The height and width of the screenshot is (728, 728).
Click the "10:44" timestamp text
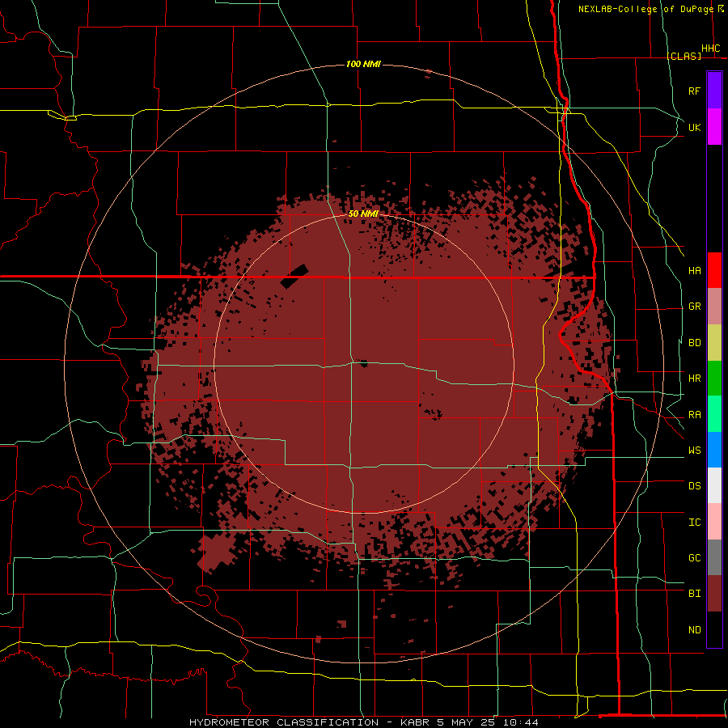[521, 722]
